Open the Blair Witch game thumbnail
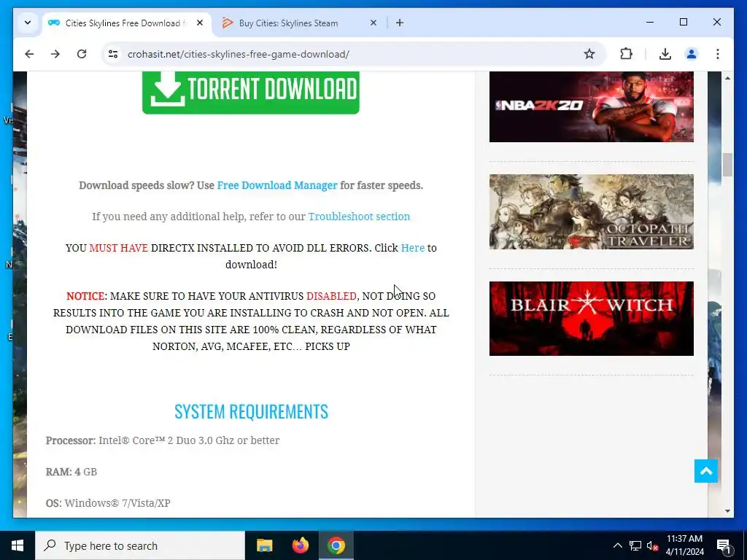747x560 pixels. click(x=591, y=319)
